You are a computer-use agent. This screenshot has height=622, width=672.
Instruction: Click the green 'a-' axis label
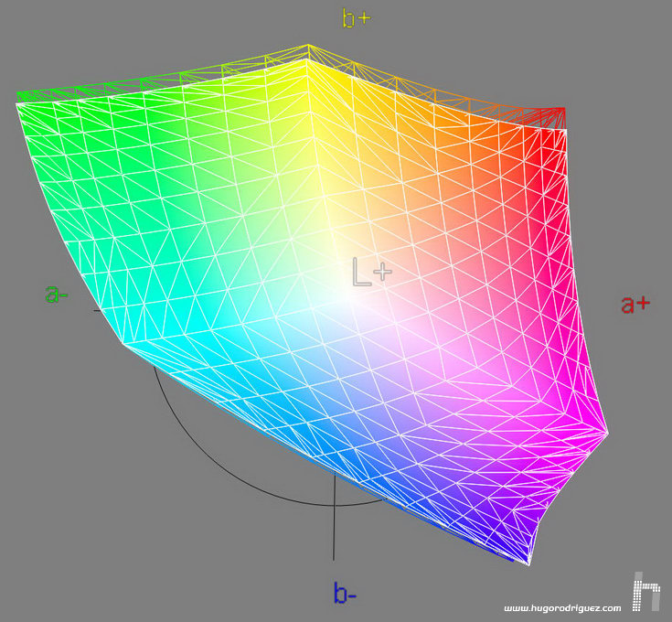point(57,295)
